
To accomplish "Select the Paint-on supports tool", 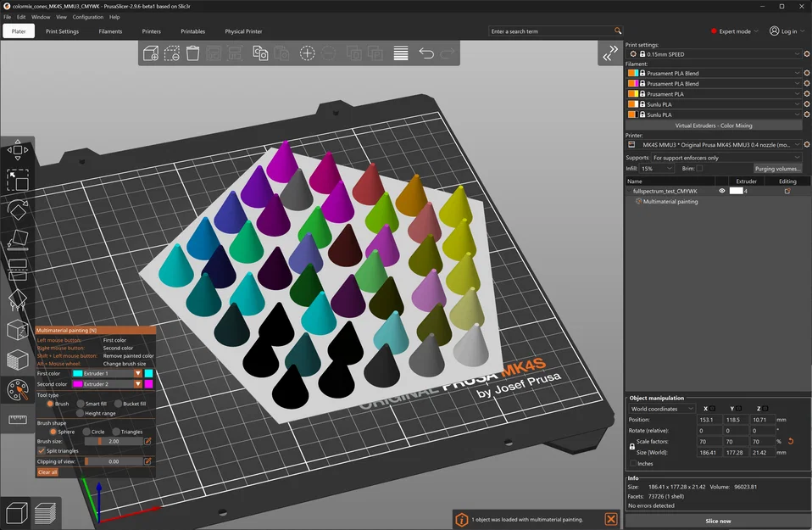I will tap(18, 300).
